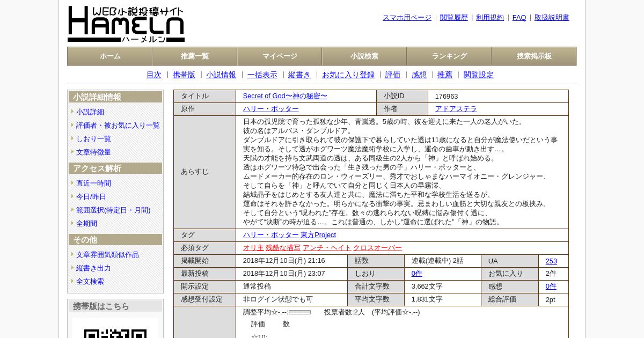644x338 pixels.
Task: Switch to 縦書き display link
Action: coord(299,75)
